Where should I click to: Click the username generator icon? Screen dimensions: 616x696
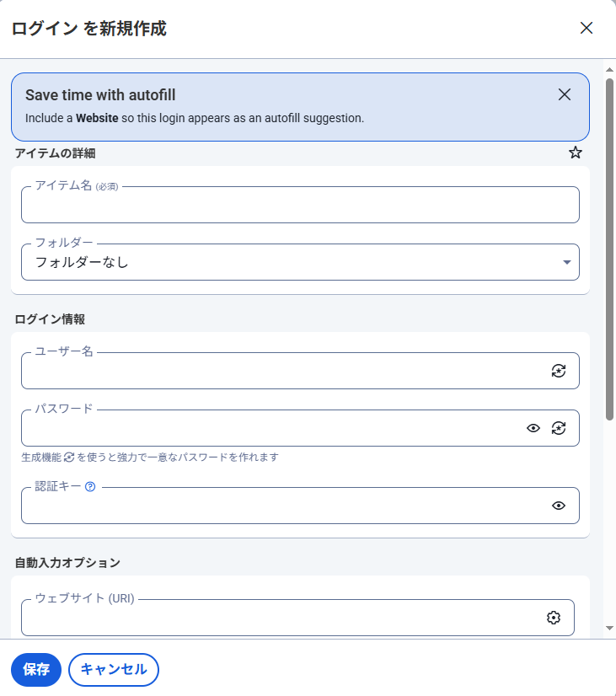pyautogui.click(x=559, y=371)
